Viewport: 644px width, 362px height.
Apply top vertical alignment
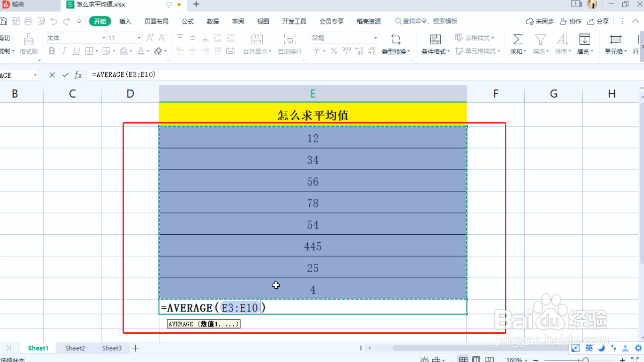[180, 38]
